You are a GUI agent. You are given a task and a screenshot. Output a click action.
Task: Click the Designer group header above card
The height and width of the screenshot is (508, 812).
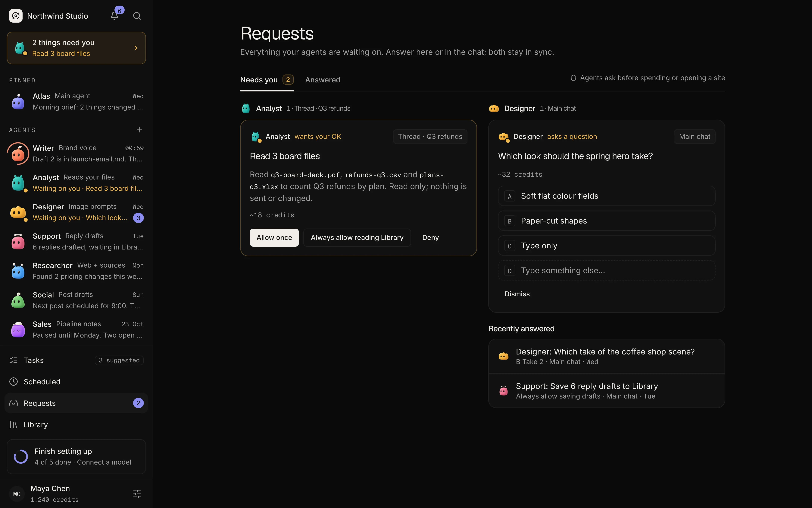pyautogui.click(x=532, y=109)
